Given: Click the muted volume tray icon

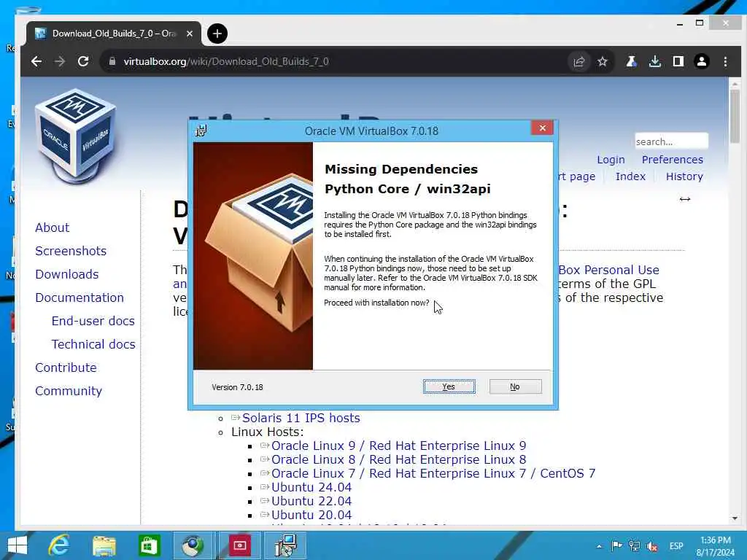Looking at the screenshot, I should [x=652, y=546].
